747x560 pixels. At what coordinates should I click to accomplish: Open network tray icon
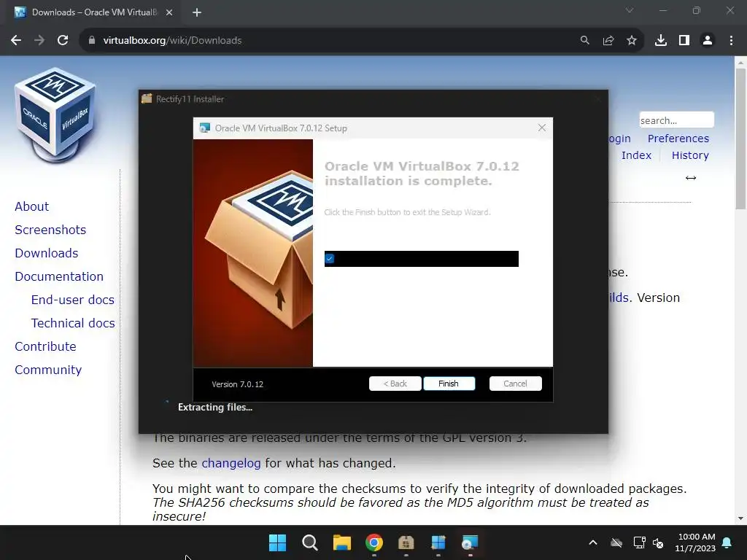pos(639,542)
